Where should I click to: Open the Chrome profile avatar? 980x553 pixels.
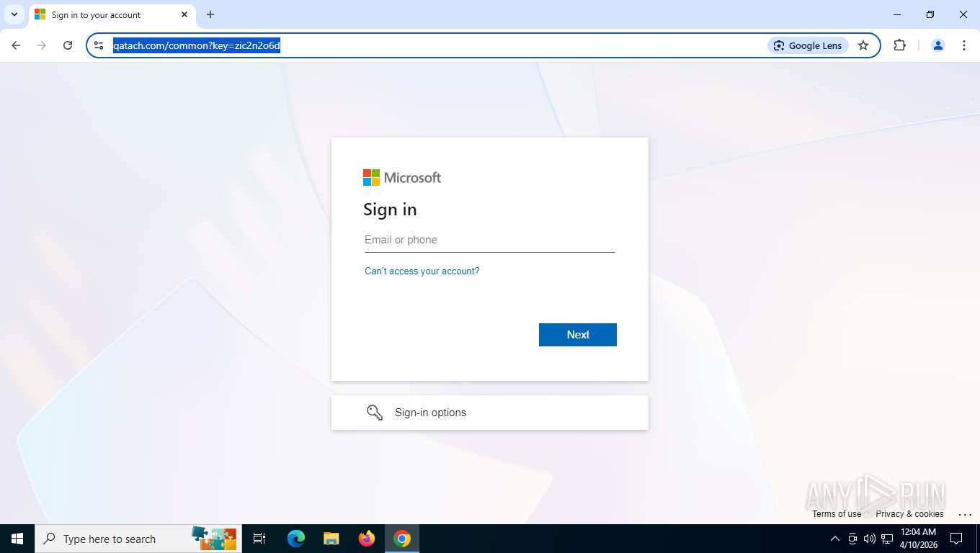[x=938, y=45]
